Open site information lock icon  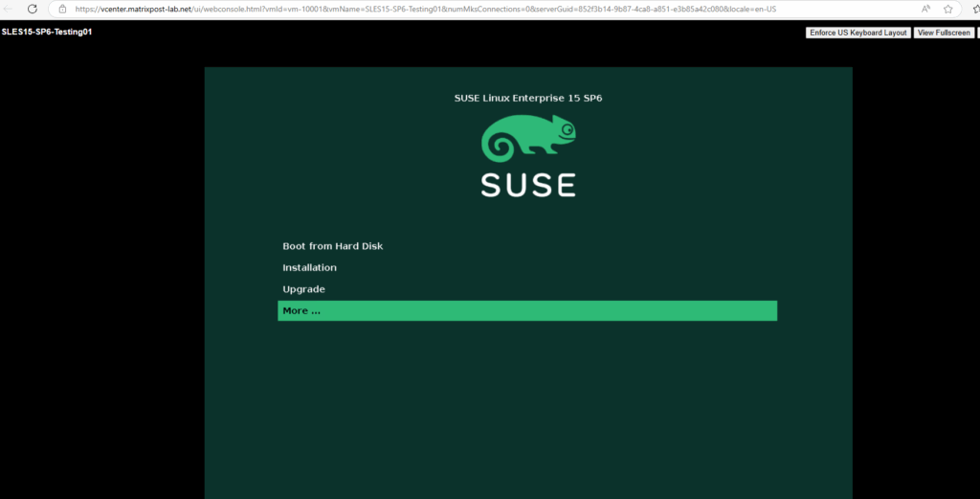click(62, 10)
